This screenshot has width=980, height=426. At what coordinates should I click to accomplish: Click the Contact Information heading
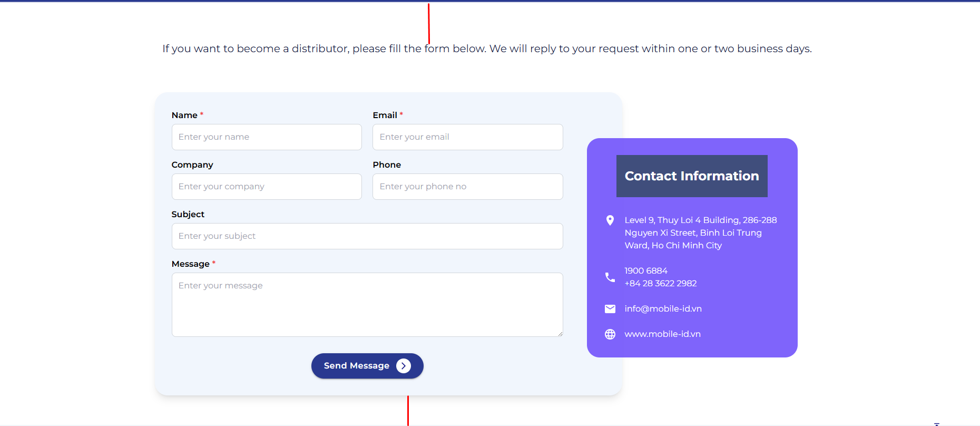[692, 176]
